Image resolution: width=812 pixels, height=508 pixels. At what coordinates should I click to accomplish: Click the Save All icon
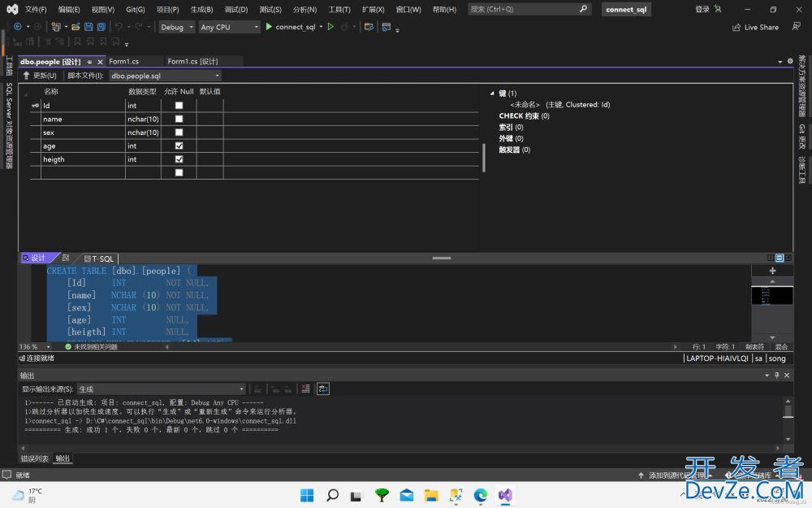101,27
